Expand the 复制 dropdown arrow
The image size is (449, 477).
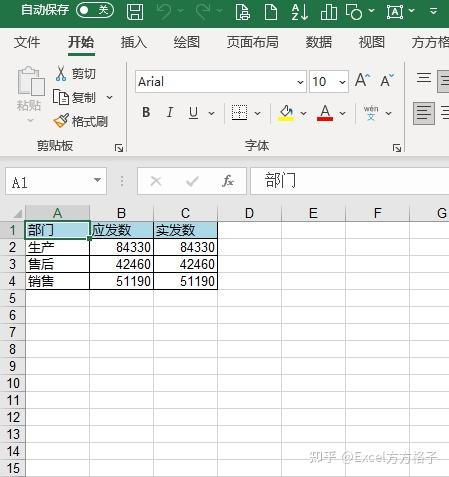click(109, 98)
